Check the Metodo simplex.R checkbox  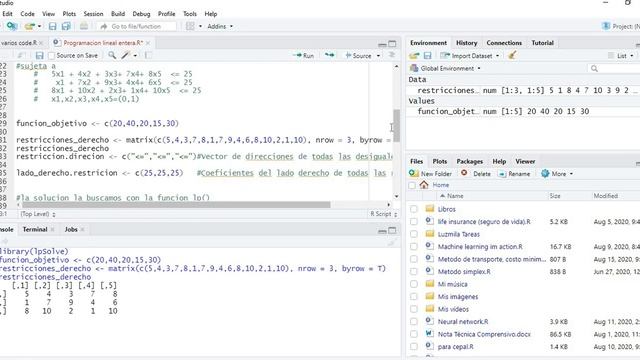[x=414, y=271]
